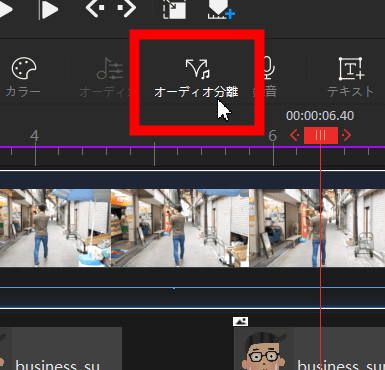Select the business_su image clip with cartoon face

(309, 348)
